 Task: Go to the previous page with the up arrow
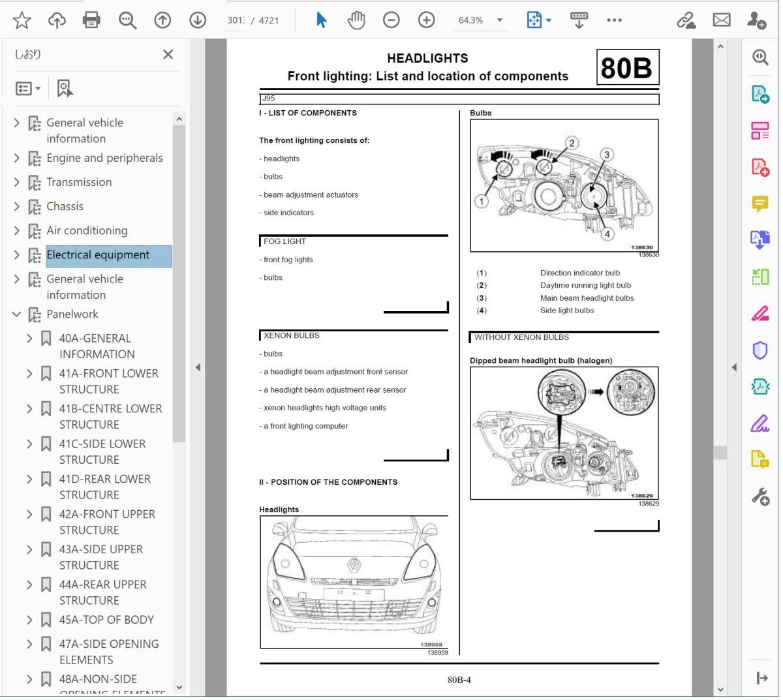(162, 20)
